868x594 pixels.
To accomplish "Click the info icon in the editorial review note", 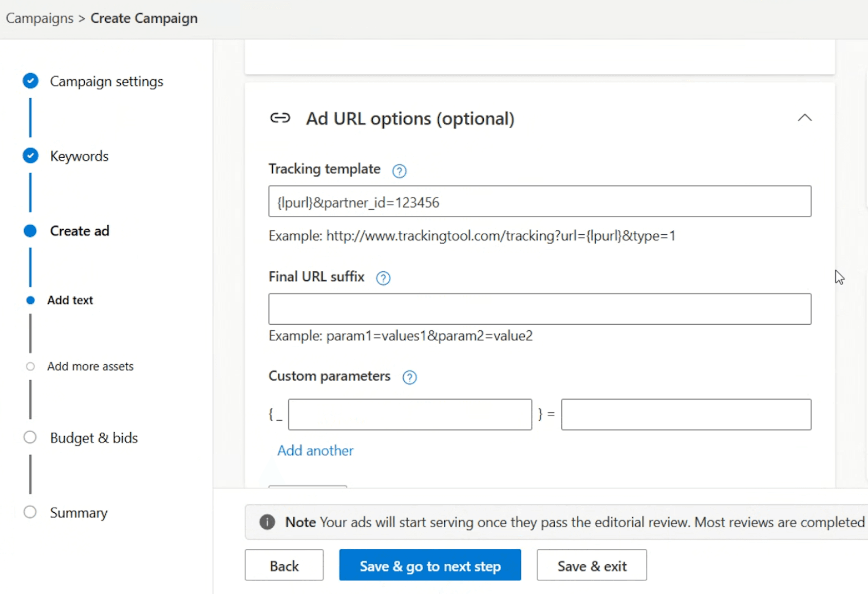I will pos(267,522).
